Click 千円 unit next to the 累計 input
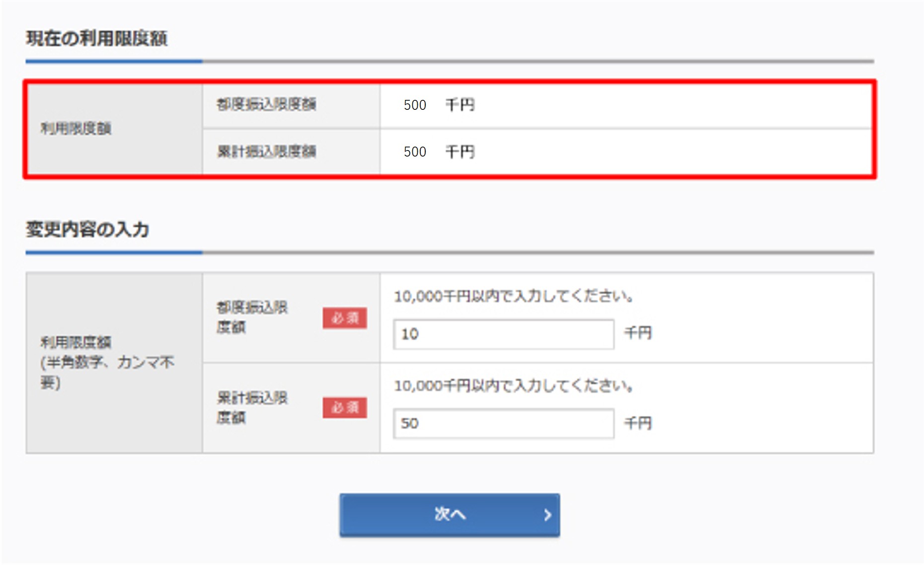924x565 pixels. point(638,423)
